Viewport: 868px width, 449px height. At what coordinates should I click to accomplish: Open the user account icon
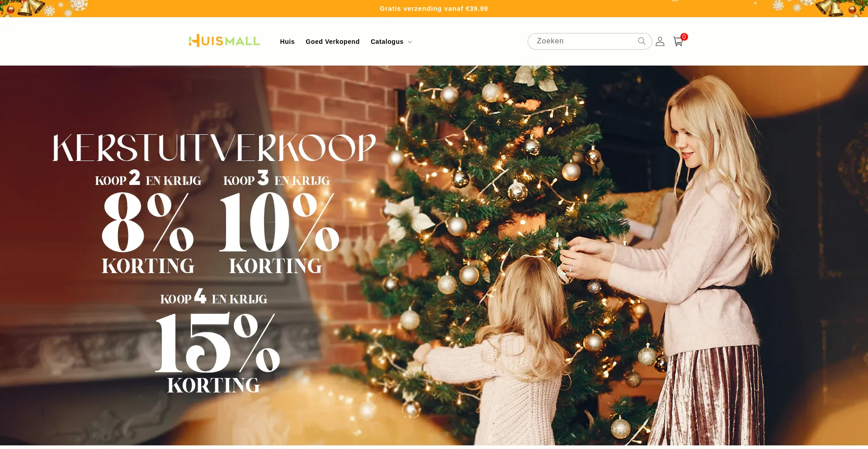[660, 42]
